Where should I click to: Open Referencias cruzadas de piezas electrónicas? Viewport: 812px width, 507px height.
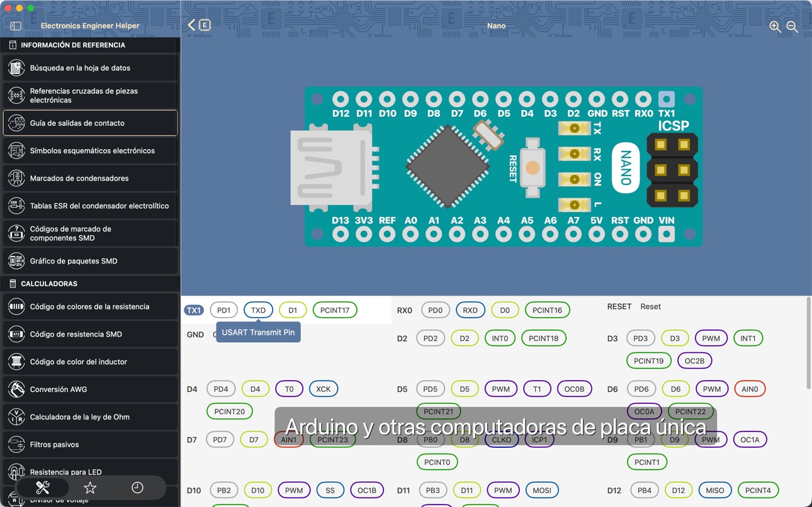click(90, 96)
